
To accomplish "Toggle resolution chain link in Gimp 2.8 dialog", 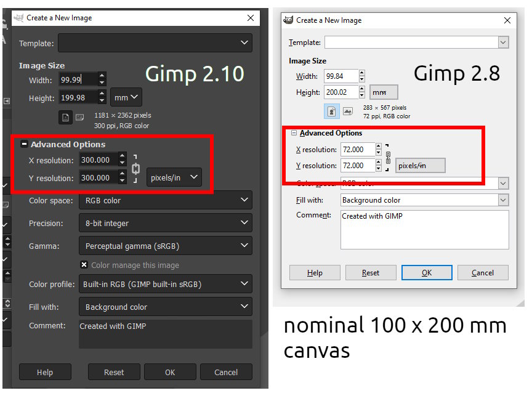I will coord(388,158).
